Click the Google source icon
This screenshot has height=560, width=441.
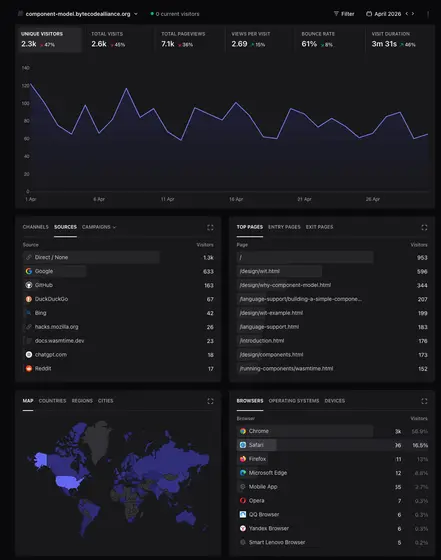29,271
